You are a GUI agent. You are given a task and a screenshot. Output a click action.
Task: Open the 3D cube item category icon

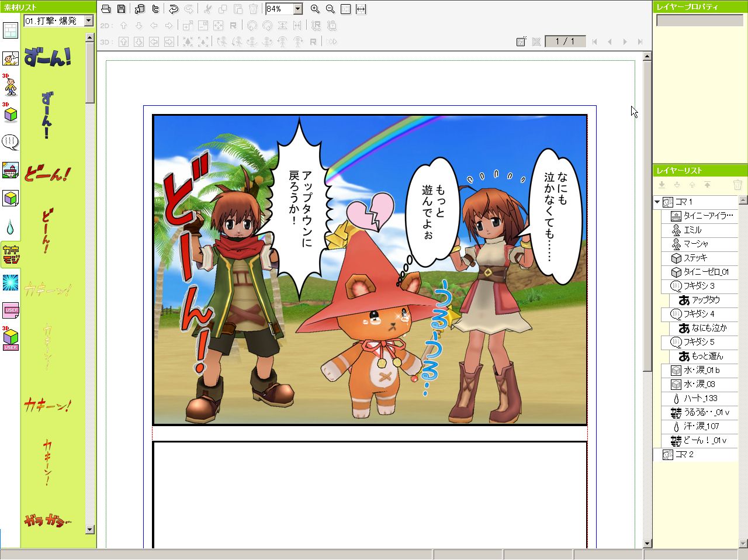11,113
